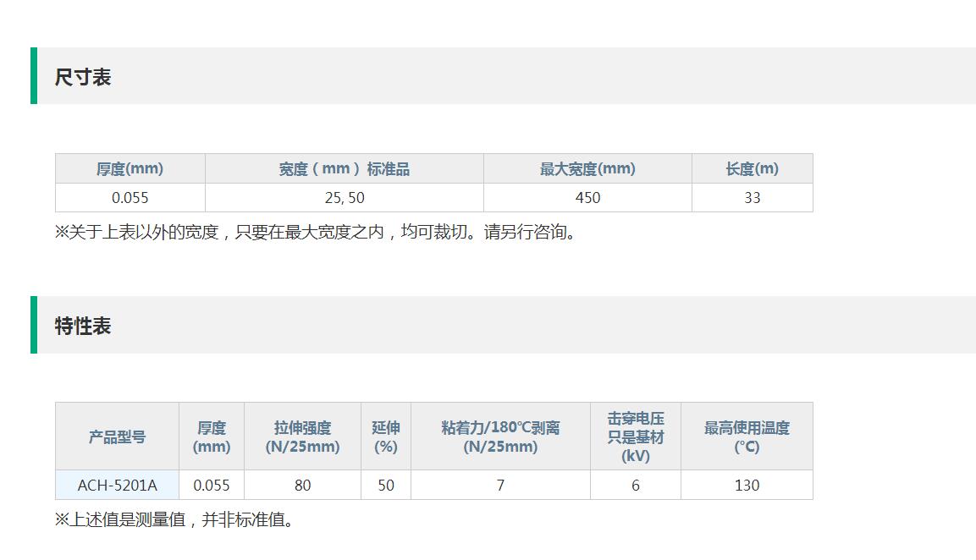Click the 25, 50 width value cell
This screenshot has width=976, height=560.
tap(345, 198)
